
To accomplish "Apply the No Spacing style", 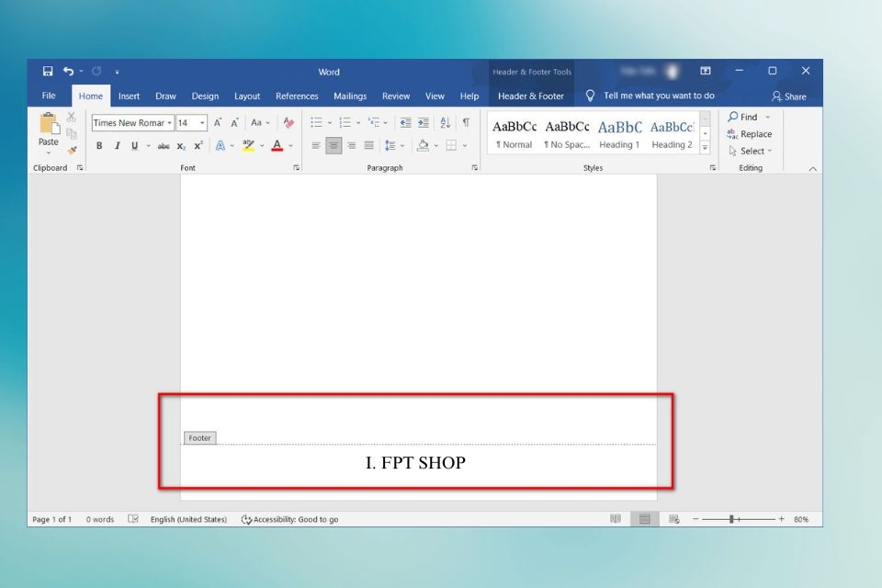I will tap(567, 134).
